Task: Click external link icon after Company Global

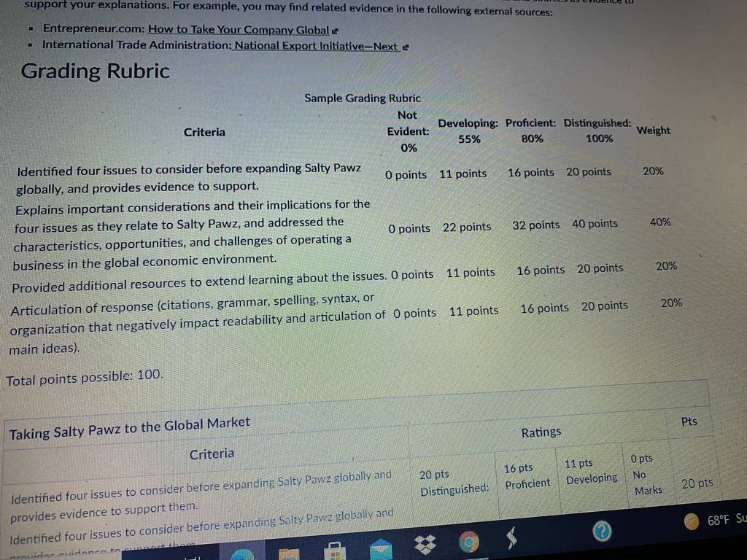Action: tap(335, 31)
